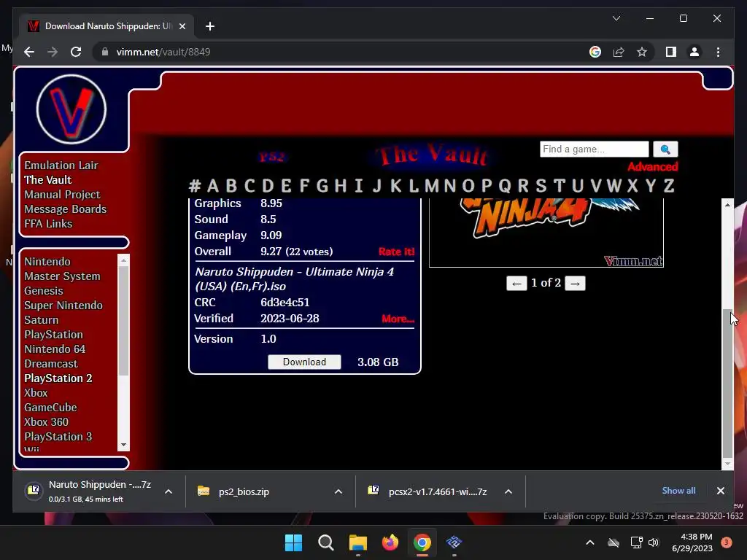Open Windows taskbar search
Viewport: 747px width, 560px height.
(x=326, y=542)
